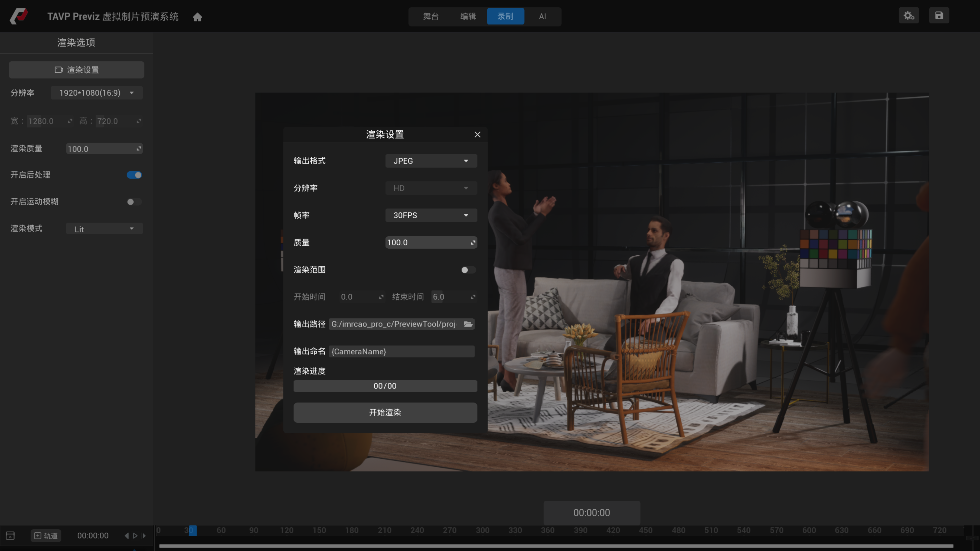
Task: Open the 输出格式 JPEG dropdown
Action: tap(431, 161)
